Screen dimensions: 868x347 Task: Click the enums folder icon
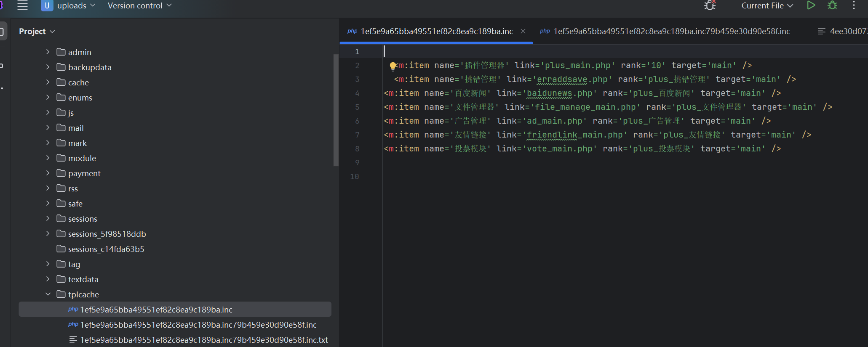tap(61, 97)
